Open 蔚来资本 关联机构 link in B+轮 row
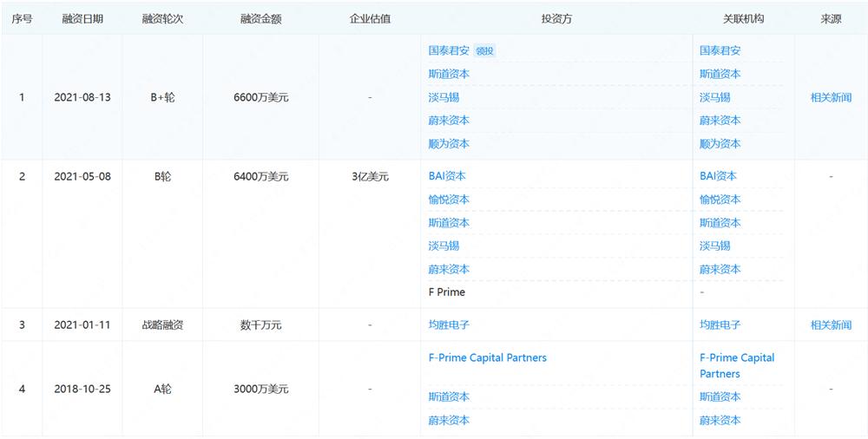Image resolution: width=868 pixels, height=439 pixels. click(720, 121)
